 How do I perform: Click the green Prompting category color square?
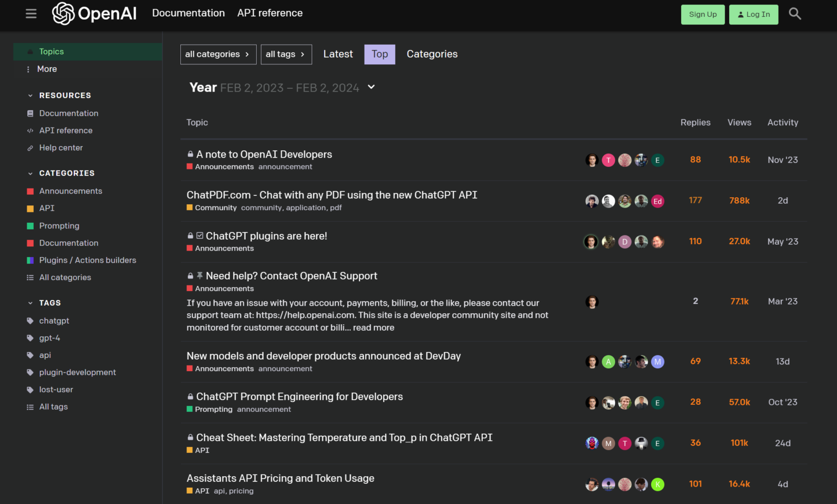coord(31,226)
